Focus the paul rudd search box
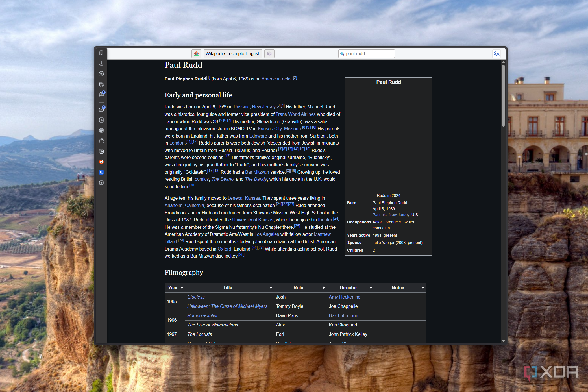The height and width of the screenshot is (392, 588). [x=366, y=54]
